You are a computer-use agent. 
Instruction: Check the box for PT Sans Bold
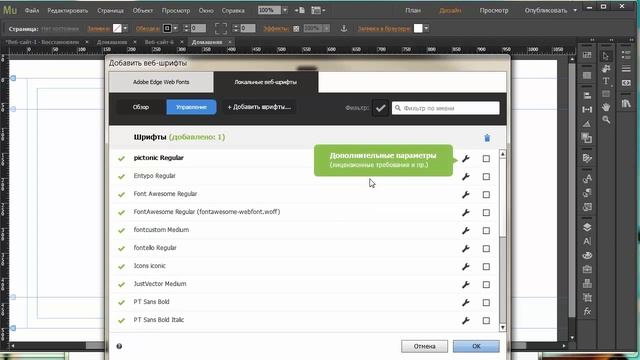[x=486, y=302]
